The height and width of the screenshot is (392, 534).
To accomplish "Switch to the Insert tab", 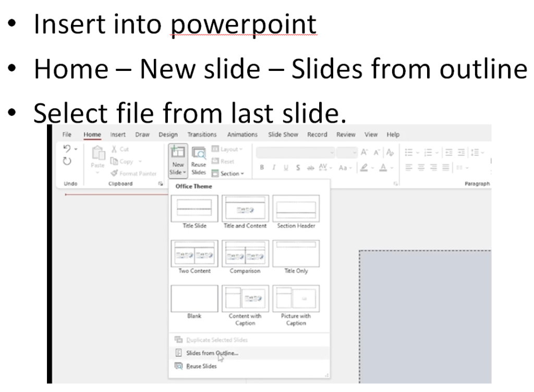I will 118,134.
